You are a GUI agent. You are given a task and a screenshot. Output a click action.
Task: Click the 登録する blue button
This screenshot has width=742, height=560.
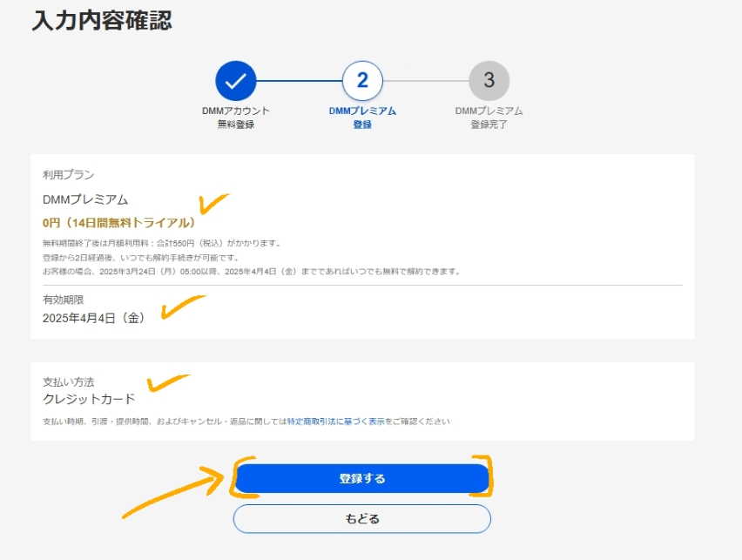(x=362, y=478)
